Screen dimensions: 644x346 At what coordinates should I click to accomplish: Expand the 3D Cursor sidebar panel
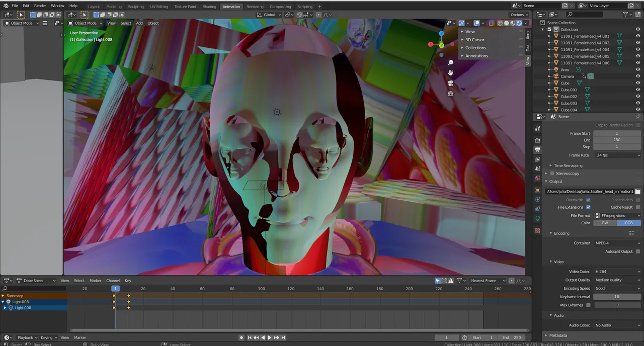click(474, 40)
